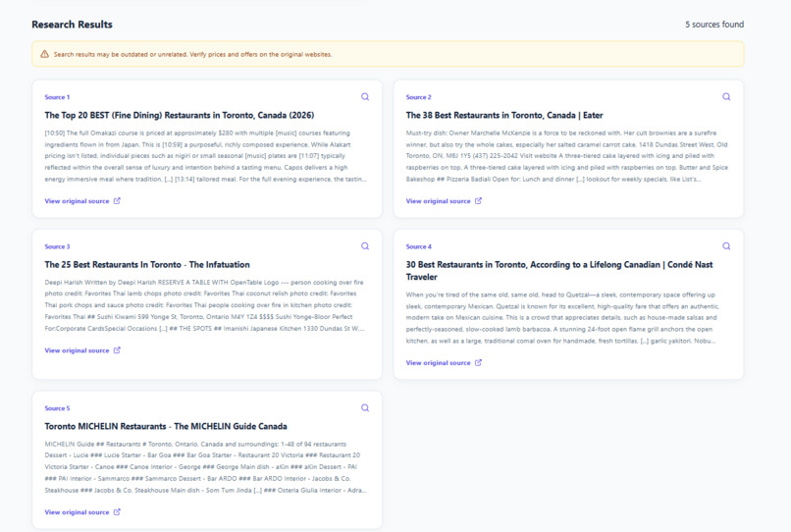The image size is (791, 532).
Task: Click external link icon under Source 2
Action: click(x=478, y=201)
